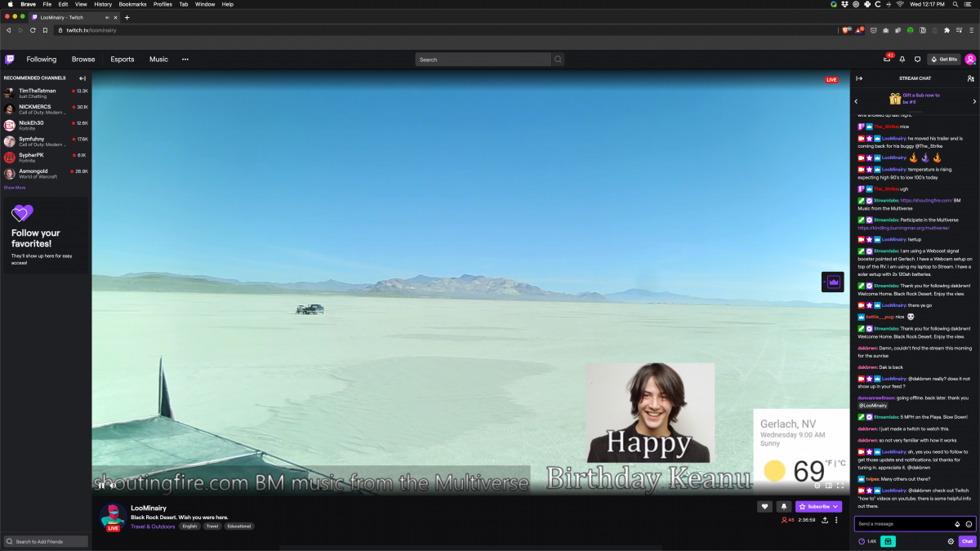Open the Following tab
Viewport: 980px width, 551px height.
tap(42, 59)
